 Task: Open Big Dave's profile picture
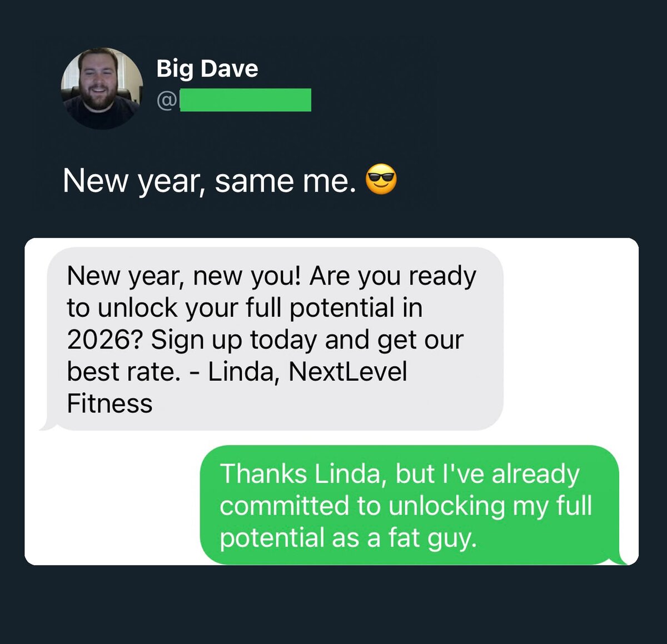102,89
